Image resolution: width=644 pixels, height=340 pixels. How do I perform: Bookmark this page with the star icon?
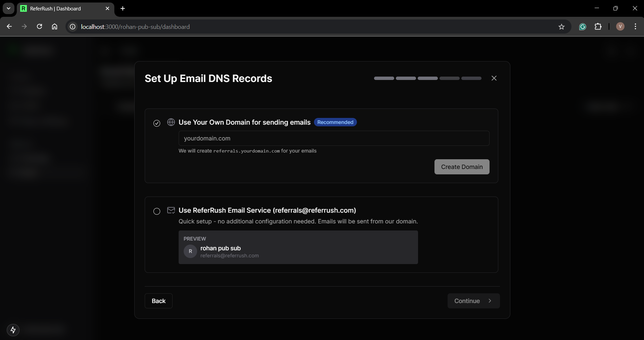point(561,27)
